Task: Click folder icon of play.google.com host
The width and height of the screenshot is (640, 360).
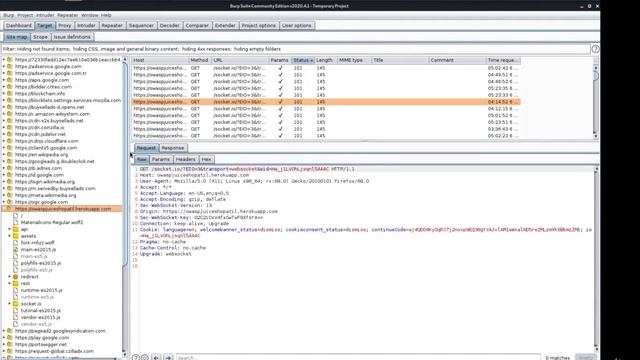Action: pos(10,338)
